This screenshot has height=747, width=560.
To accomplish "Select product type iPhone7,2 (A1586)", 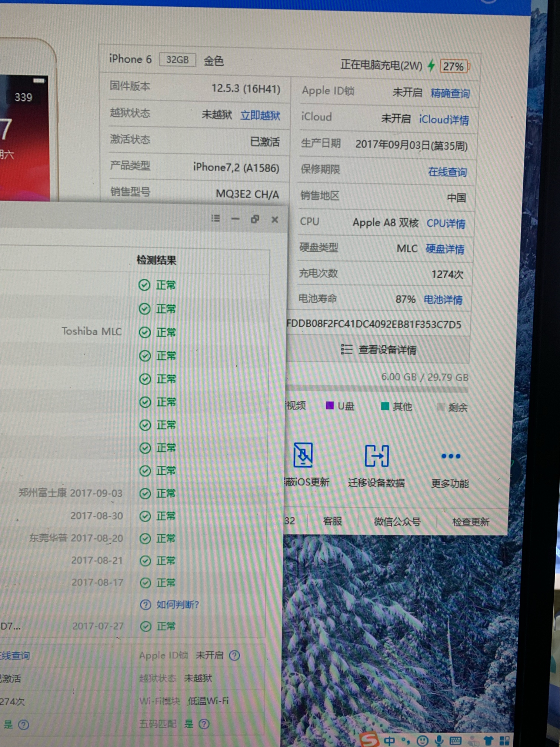I will pos(236,168).
